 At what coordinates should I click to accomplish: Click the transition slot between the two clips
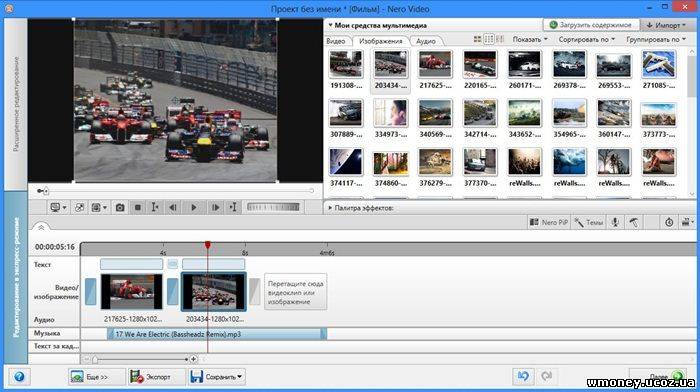[172, 292]
